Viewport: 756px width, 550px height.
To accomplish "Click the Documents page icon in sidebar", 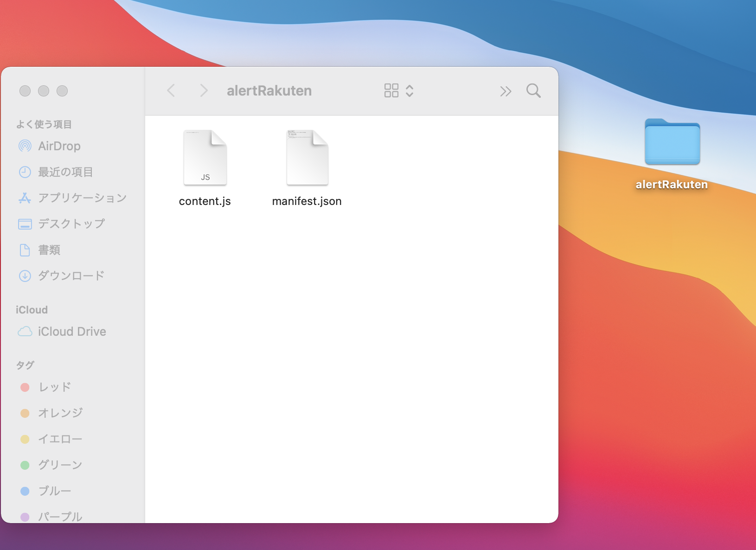I will [25, 250].
